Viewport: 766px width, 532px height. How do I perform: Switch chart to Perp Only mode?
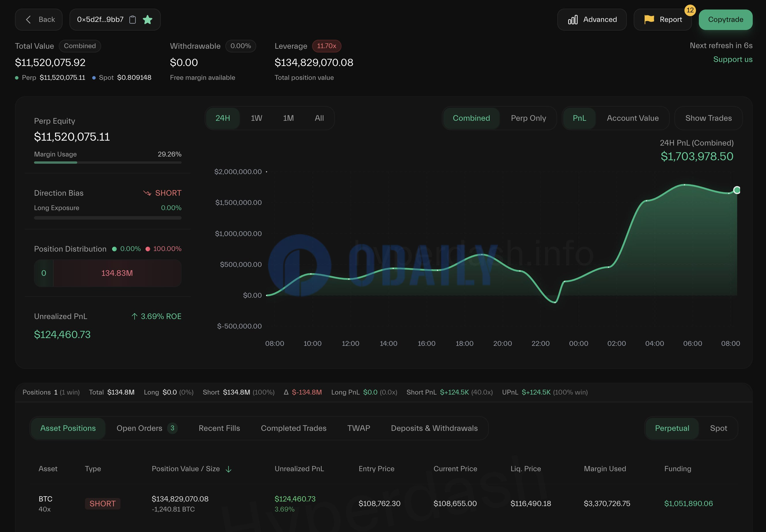coord(528,118)
